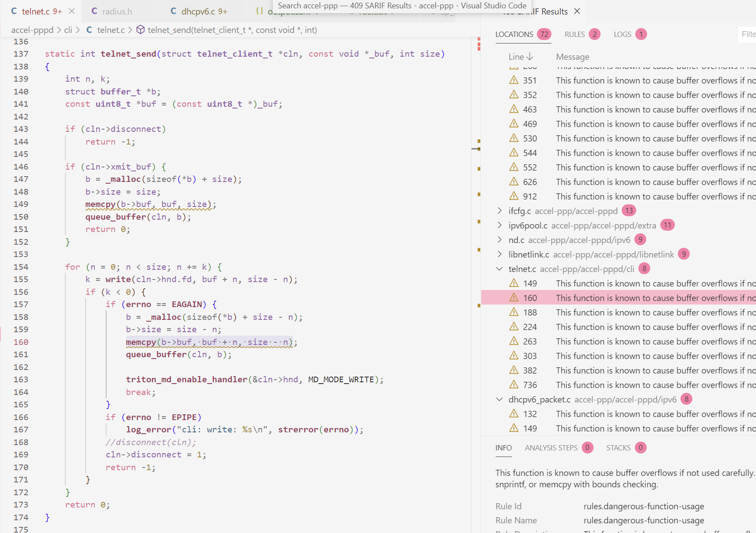The width and height of the screenshot is (756, 533).
Task: Click warning icon for line 351 result
Action: tap(514, 80)
